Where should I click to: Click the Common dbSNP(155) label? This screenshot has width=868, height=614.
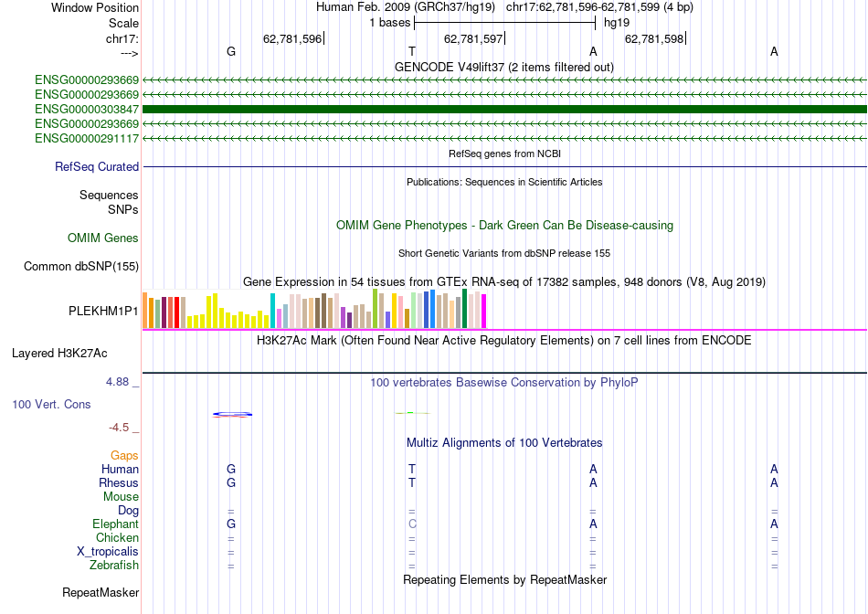(81, 266)
